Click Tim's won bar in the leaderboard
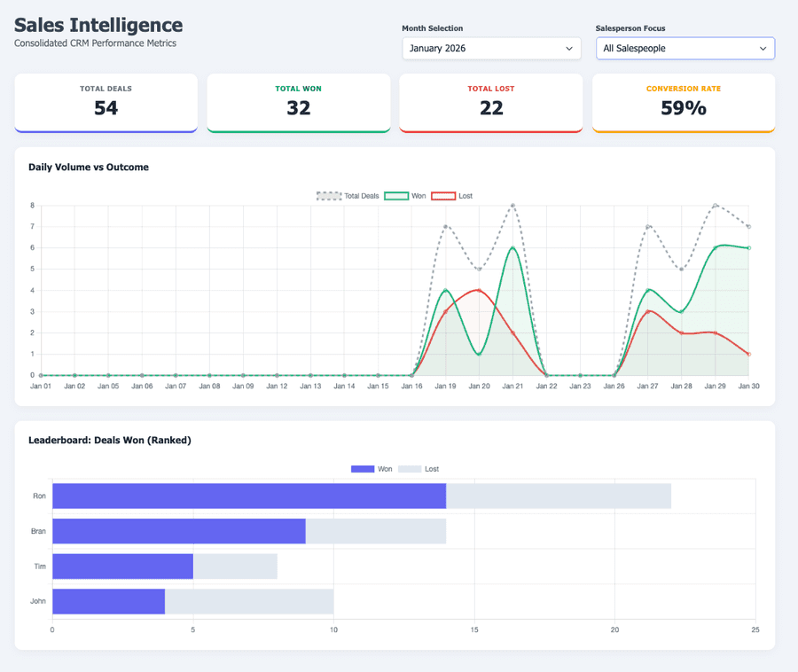The height and width of the screenshot is (672, 798). pos(121,566)
